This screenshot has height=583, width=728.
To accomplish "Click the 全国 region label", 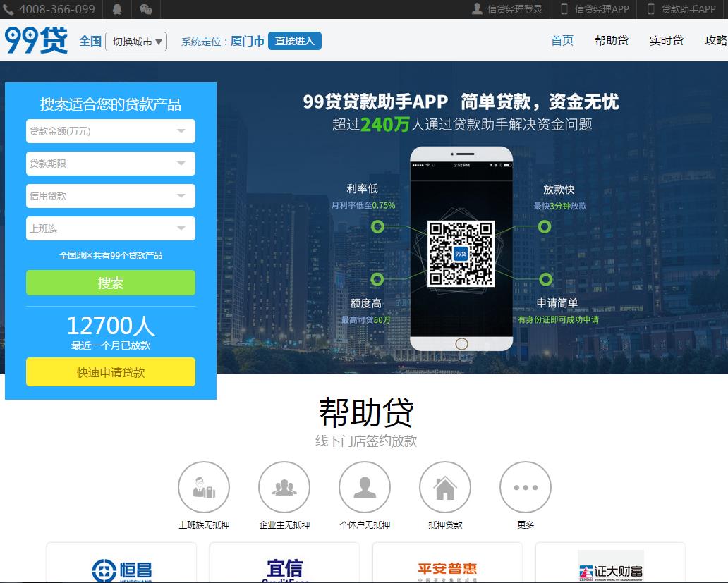I will click(x=90, y=42).
